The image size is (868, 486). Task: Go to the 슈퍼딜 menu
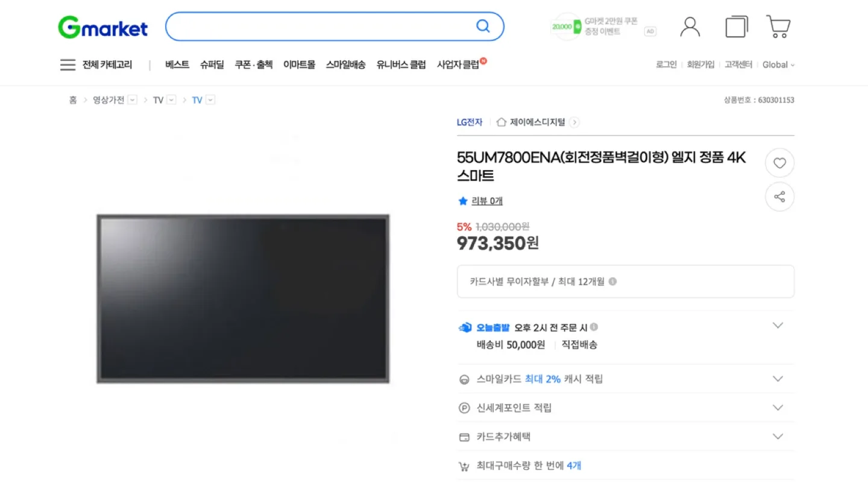point(212,65)
